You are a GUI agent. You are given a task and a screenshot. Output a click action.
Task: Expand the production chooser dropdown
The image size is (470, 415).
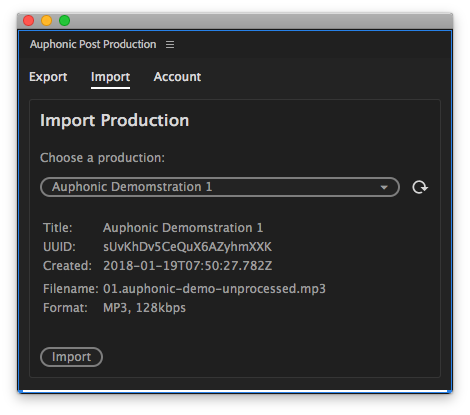(220, 187)
